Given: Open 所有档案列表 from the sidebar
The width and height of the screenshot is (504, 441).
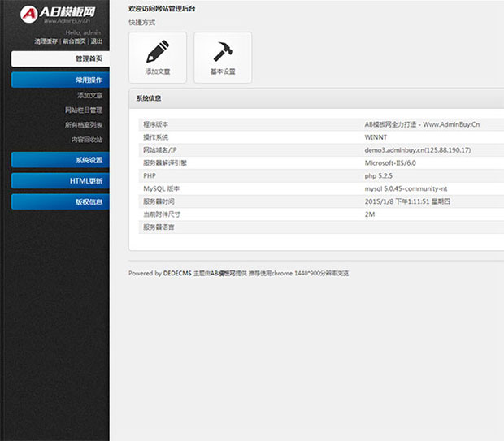Looking at the screenshot, I should point(84,124).
